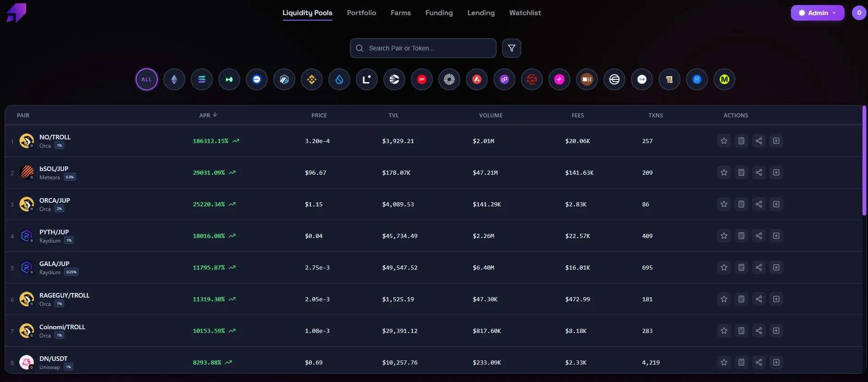Select the yellow-green M chain filter icon
The image size is (868, 382).
[x=724, y=79]
